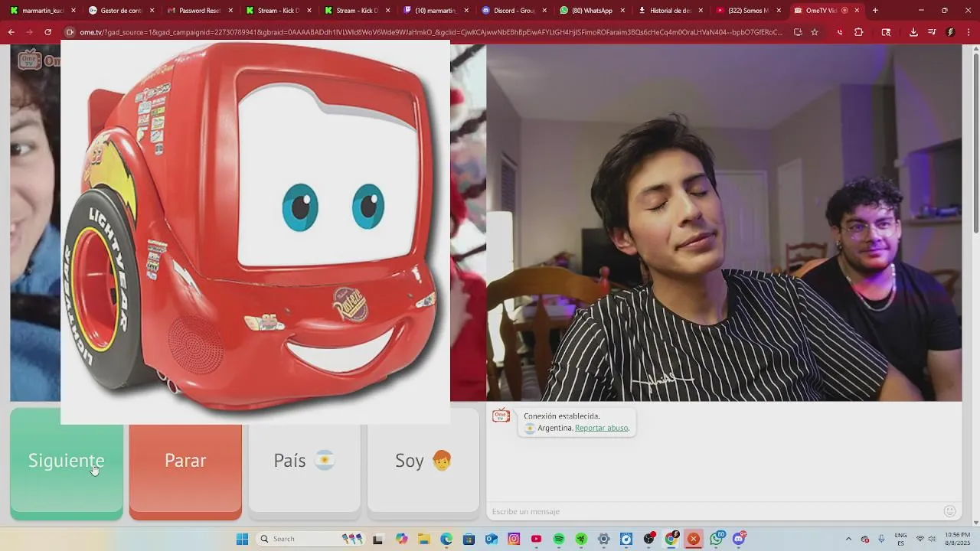Open Chrome from the taskbar
Viewport: 980px width, 551px height.
[x=671, y=539]
